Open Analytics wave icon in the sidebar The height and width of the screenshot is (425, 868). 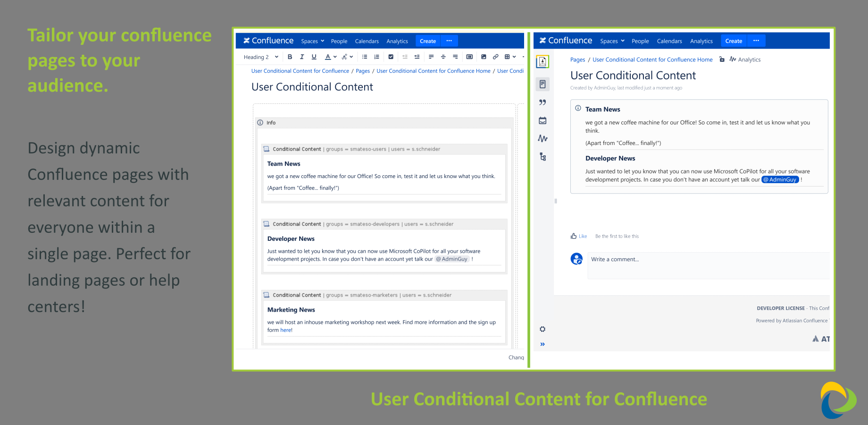pos(542,138)
